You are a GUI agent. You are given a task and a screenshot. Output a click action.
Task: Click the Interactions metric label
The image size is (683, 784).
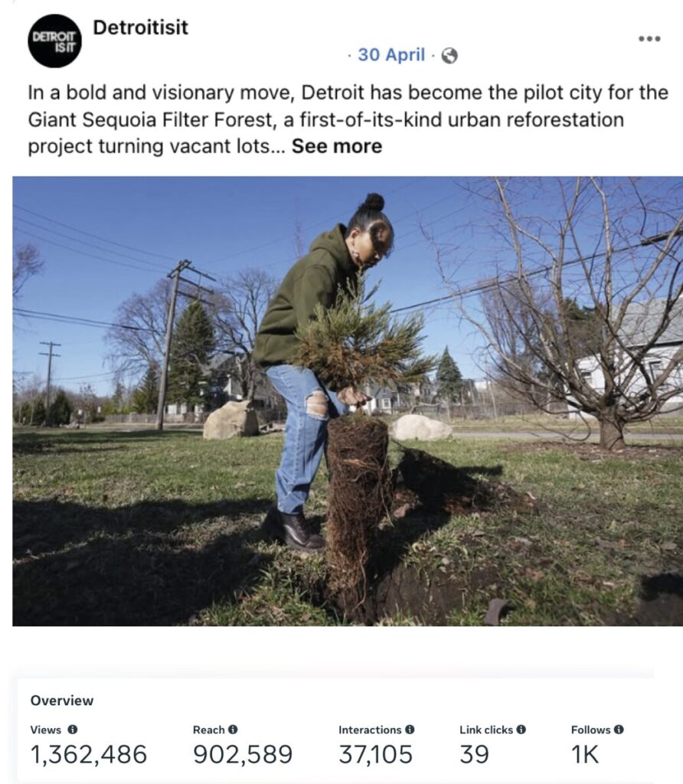tap(370, 730)
